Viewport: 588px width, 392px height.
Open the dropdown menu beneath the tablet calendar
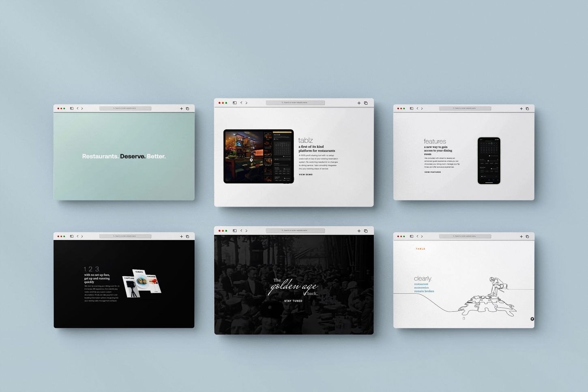click(x=283, y=159)
